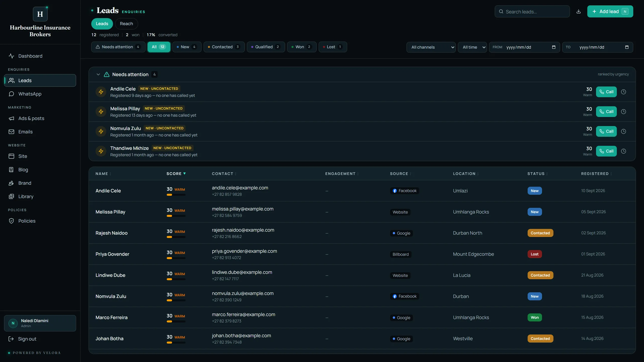Filter leads by Won status

pos(302,47)
